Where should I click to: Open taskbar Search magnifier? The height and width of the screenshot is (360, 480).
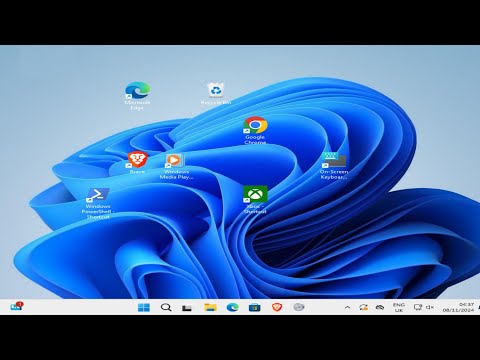coord(166,307)
